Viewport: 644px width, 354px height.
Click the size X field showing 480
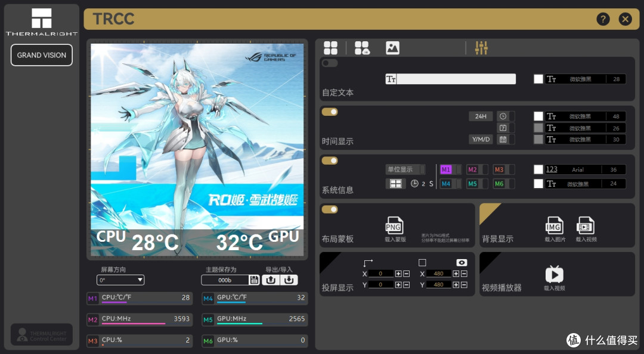click(x=438, y=273)
